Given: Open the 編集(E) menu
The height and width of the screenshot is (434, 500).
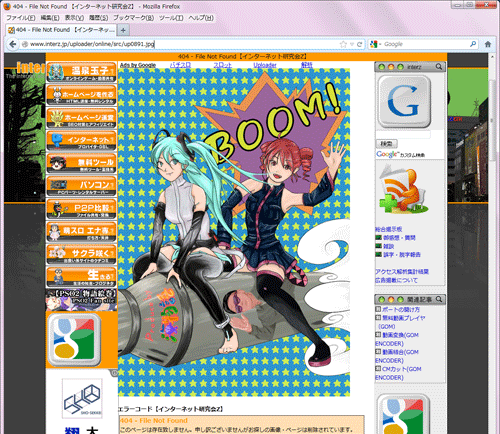Looking at the screenshot, I should [50, 18].
